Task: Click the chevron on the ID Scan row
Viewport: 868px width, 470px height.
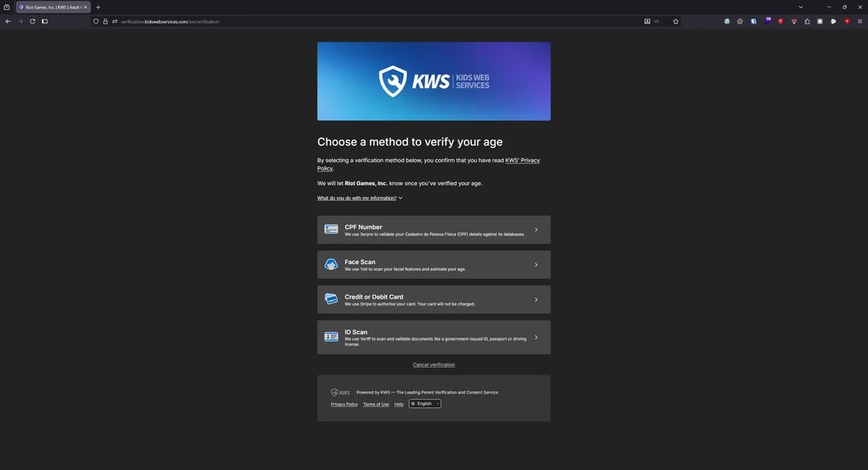Action: 536,337
